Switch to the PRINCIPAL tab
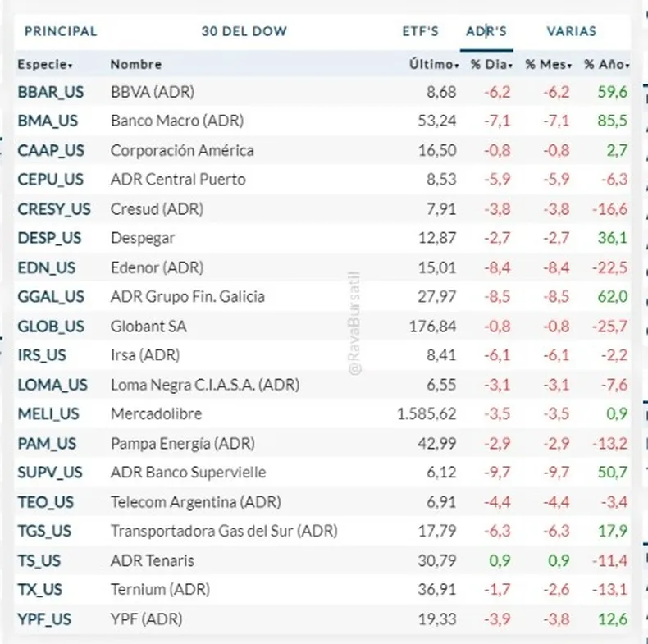Screen dimensions: 648x644 click(61, 32)
